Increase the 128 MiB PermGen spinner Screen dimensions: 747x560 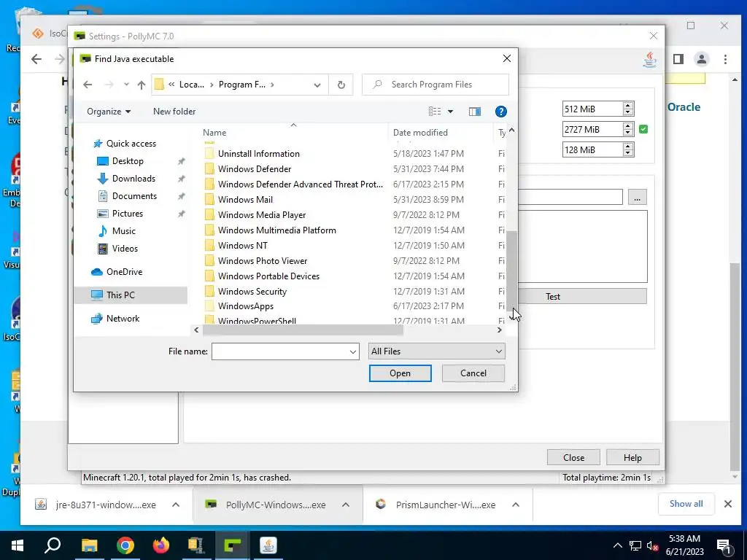[628, 146]
